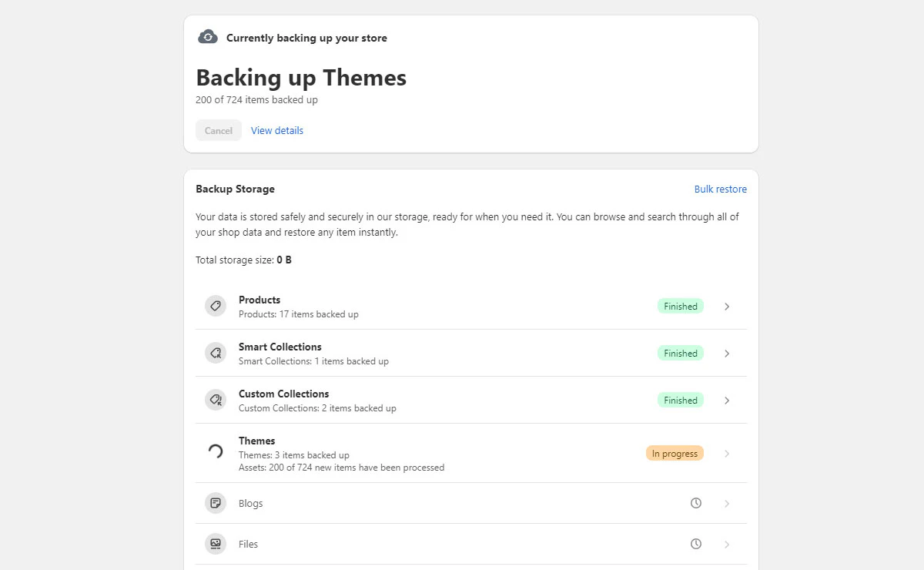924x570 pixels.
Task: Open the View details link
Action: point(277,130)
